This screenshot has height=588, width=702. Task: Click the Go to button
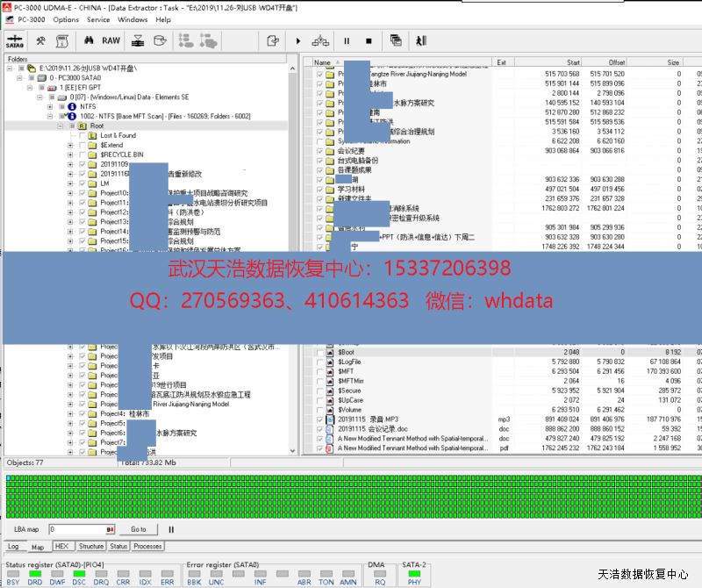pyautogui.click(x=139, y=529)
